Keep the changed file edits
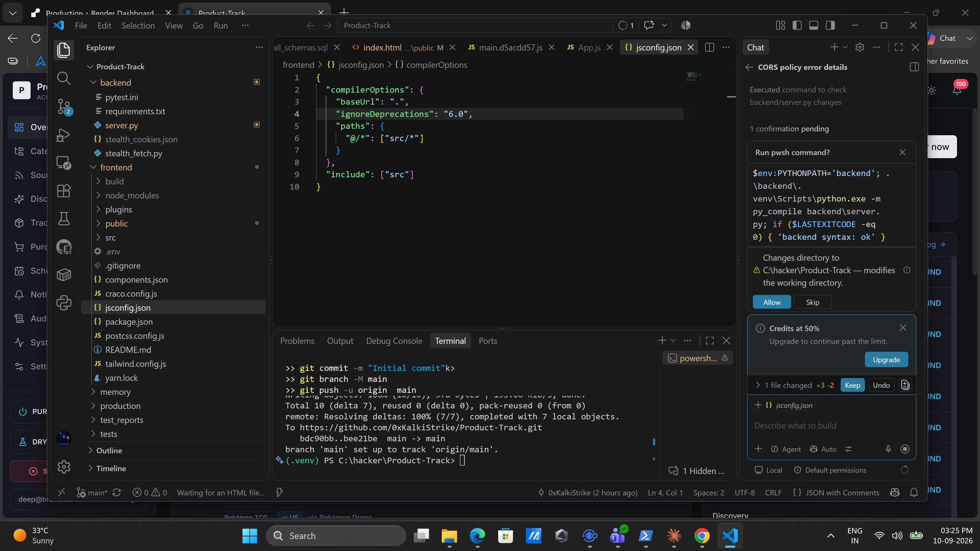980x551 pixels. [x=852, y=385]
